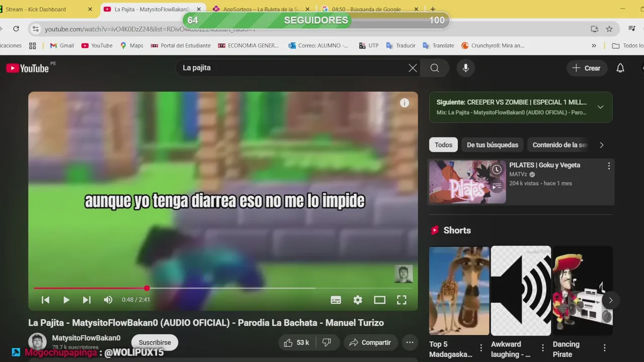The width and height of the screenshot is (644, 362).
Task: Show more filter chips with the arrow
Action: point(601,145)
